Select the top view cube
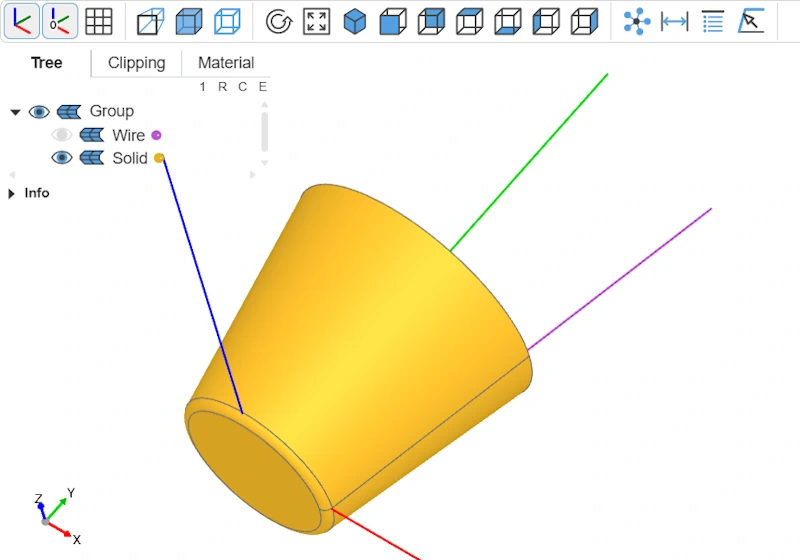800x560 pixels. (x=469, y=21)
